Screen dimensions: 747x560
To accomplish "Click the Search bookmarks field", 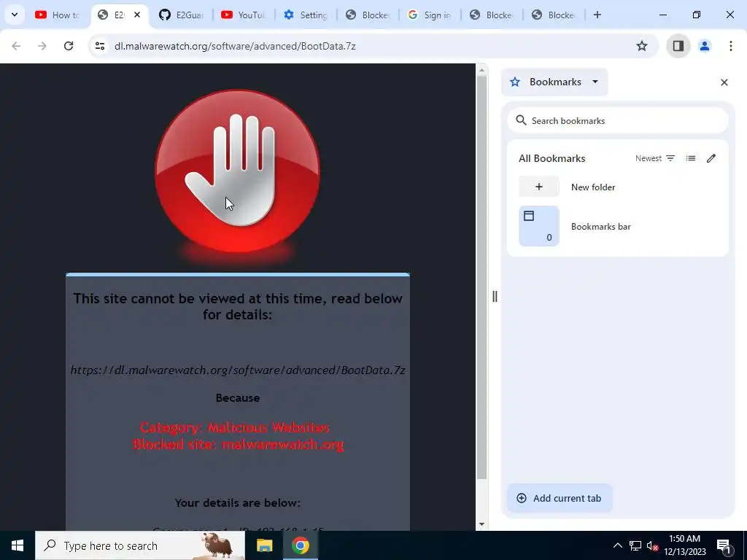I will pyautogui.click(x=618, y=120).
